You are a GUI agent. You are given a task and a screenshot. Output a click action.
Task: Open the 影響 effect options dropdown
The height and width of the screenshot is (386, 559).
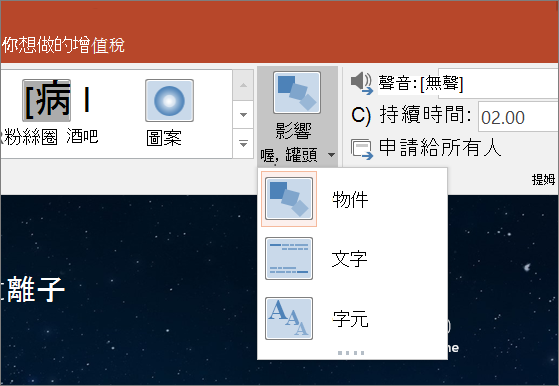coord(297,117)
